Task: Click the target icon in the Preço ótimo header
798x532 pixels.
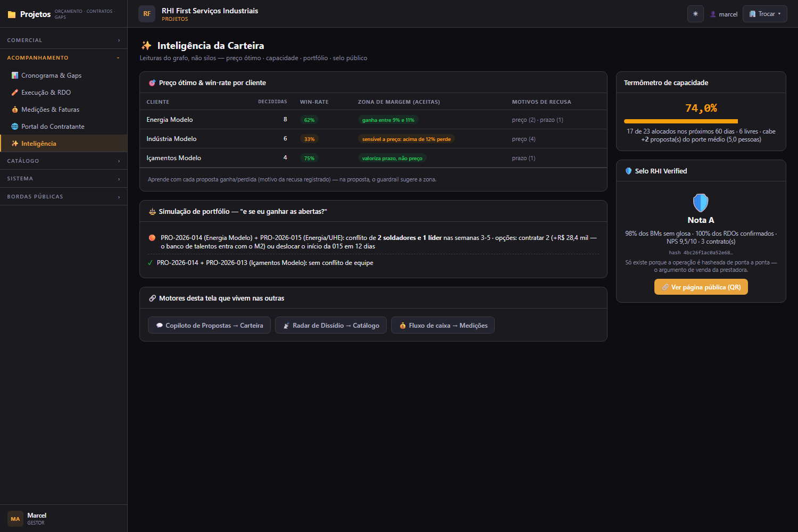Action: (152, 83)
